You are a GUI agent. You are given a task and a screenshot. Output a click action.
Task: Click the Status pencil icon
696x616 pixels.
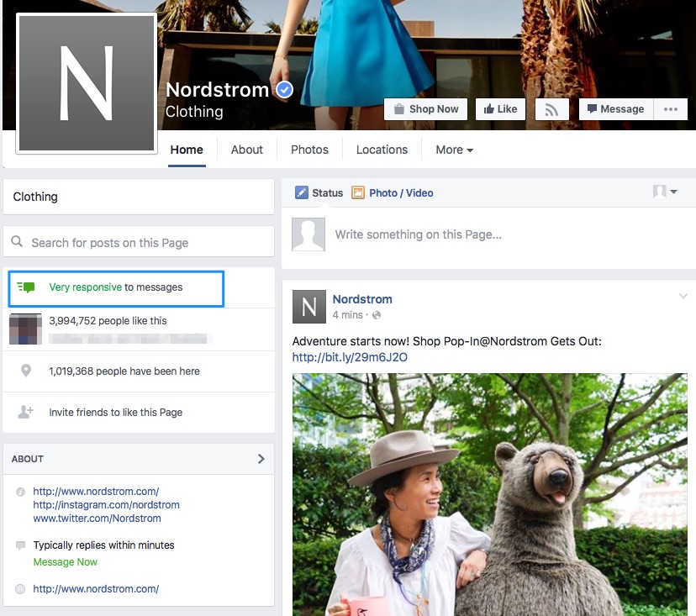(302, 192)
